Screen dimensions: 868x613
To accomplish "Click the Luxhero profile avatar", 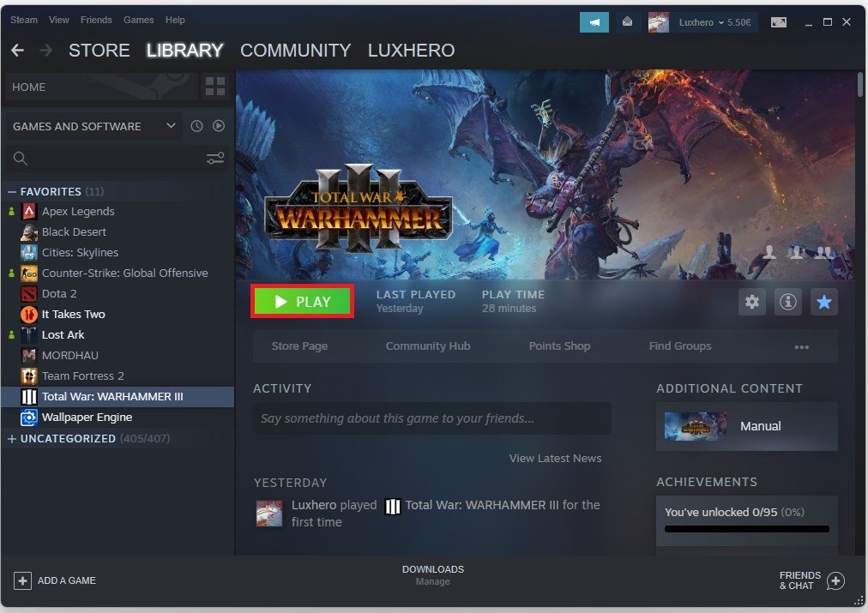I will point(658,22).
